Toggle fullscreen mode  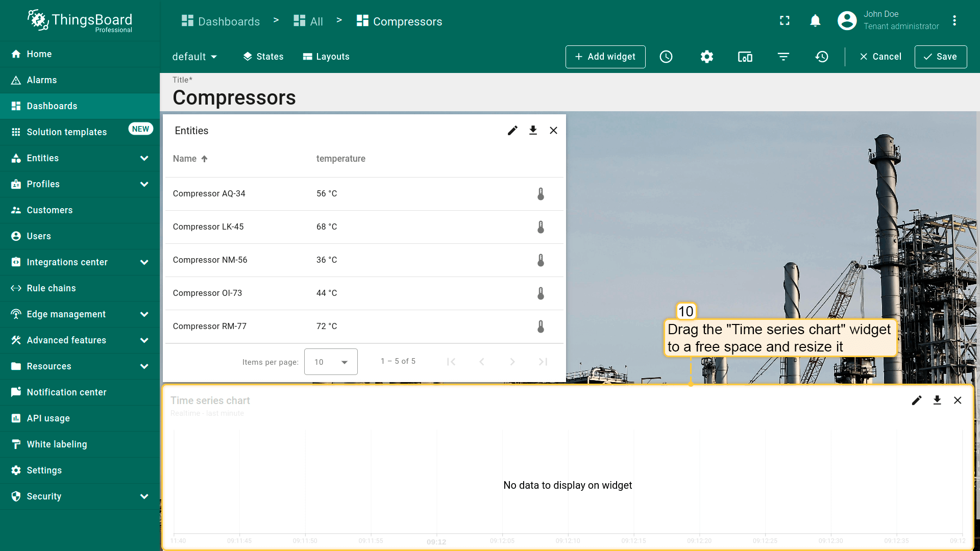point(785,21)
